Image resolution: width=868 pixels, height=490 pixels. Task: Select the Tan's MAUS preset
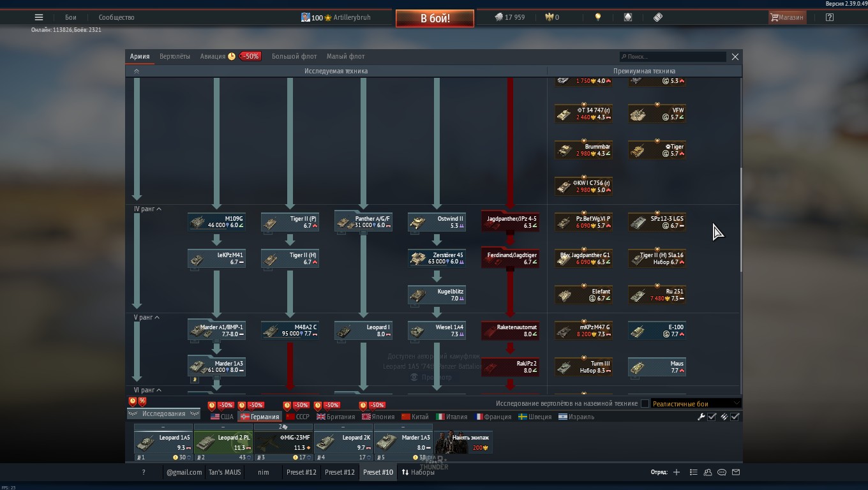(224, 472)
